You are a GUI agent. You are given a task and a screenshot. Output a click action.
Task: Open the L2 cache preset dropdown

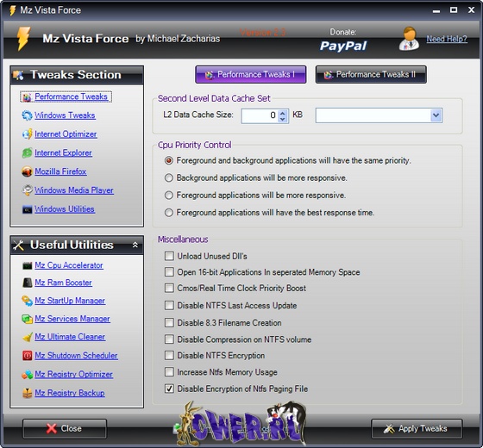tap(436, 115)
